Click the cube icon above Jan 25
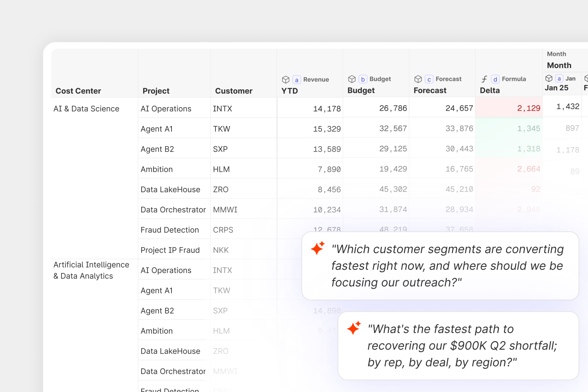The width and height of the screenshot is (588, 392). [x=549, y=78]
